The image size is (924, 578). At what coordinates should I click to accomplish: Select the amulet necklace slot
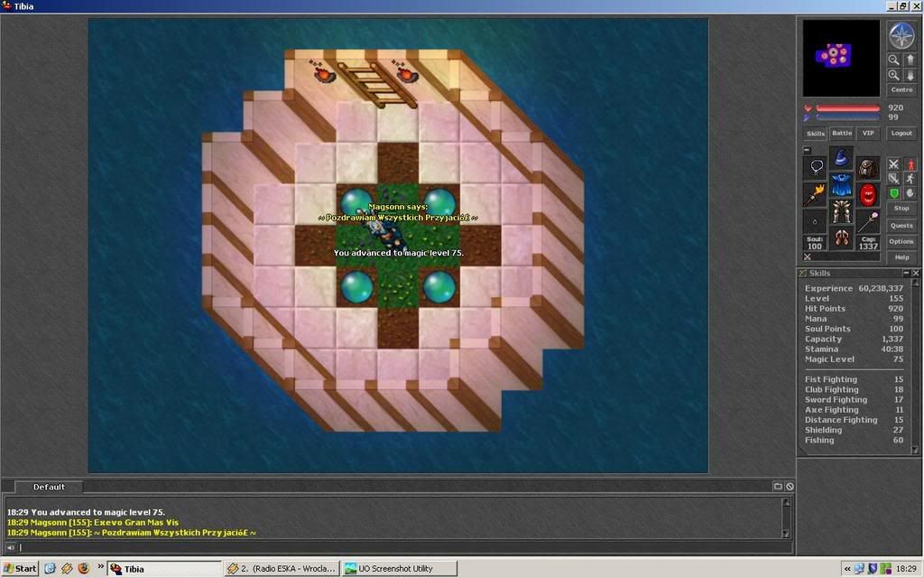(x=816, y=167)
